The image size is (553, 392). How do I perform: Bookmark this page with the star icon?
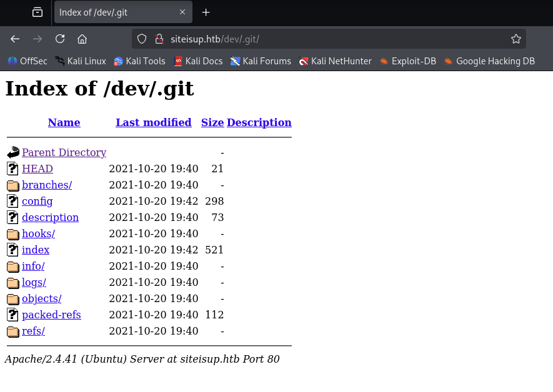coord(516,39)
